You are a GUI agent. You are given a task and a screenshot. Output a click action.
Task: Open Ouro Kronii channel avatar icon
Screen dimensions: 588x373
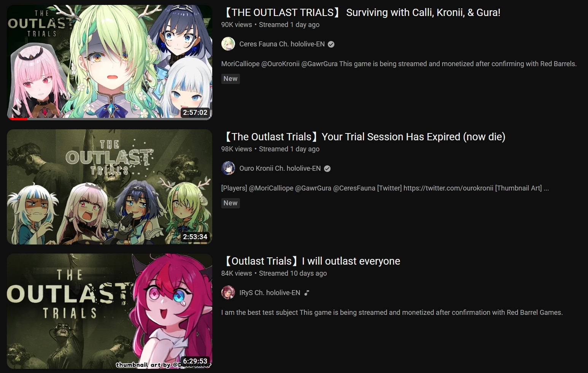click(x=228, y=168)
